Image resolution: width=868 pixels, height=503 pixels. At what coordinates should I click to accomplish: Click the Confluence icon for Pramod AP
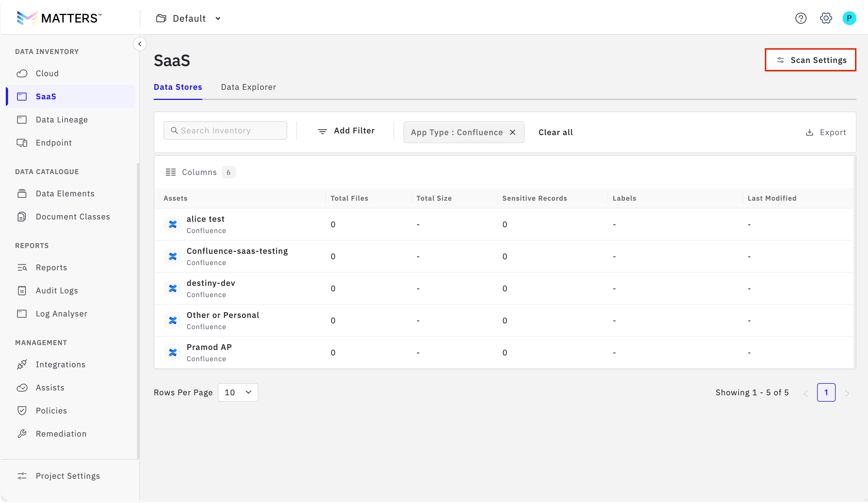(x=173, y=353)
